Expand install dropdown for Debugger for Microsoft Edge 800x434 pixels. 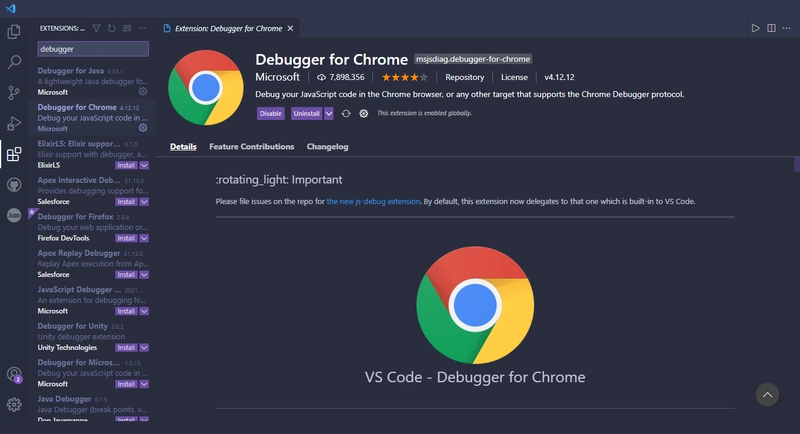[144, 384]
